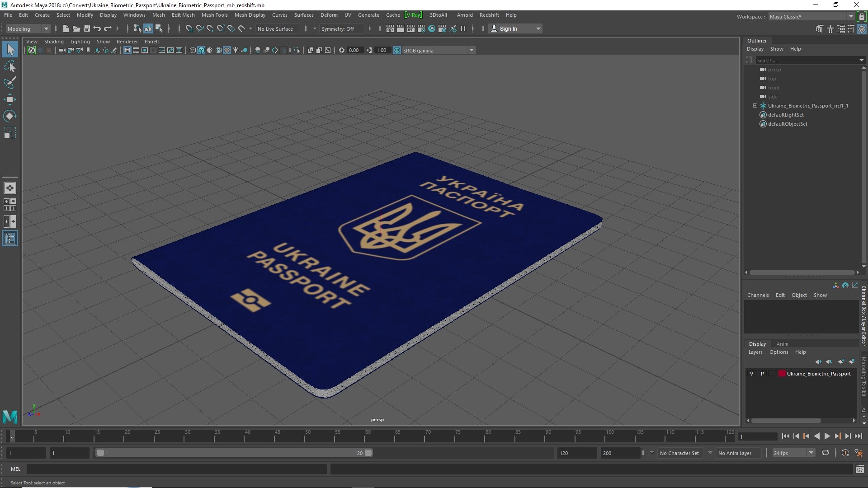Click the Ukraine_Biometric_Passport layer color swatch
This screenshot has height=488, width=868.
pos(782,374)
